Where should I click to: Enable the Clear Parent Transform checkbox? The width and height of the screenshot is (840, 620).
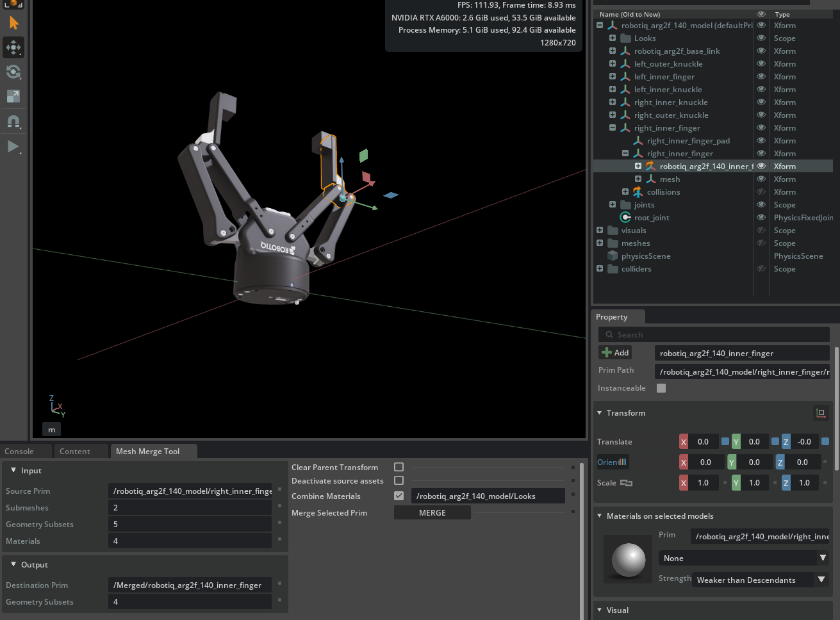click(x=399, y=467)
